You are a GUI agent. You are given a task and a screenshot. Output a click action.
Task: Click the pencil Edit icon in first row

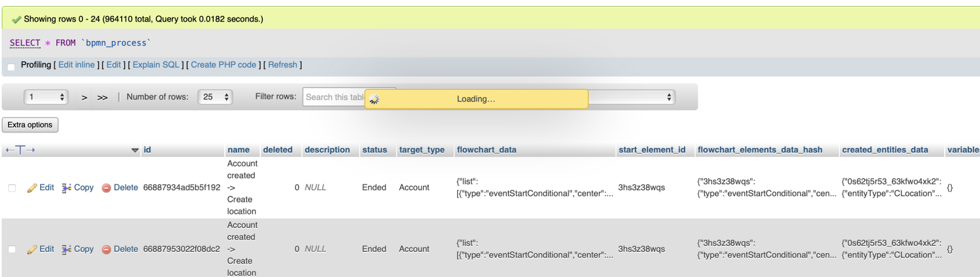pyautogui.click(x=32, y=188)
